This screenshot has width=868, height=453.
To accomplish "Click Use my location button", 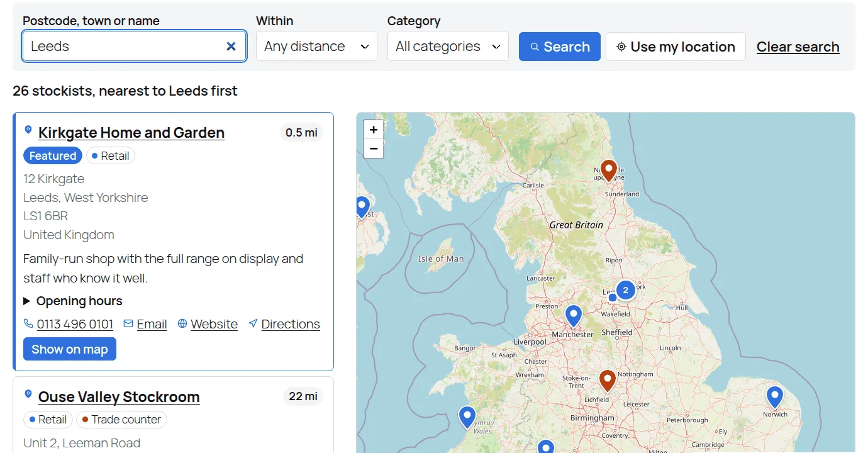I will pos(676,47).
